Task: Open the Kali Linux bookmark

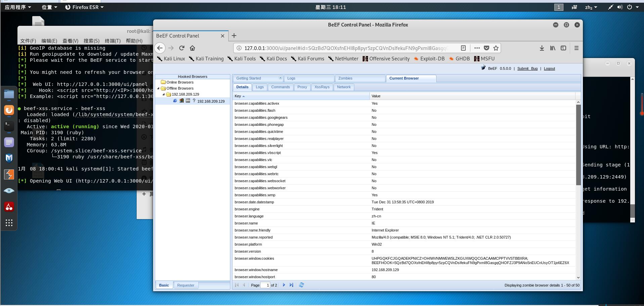Action: pos(171,58)
